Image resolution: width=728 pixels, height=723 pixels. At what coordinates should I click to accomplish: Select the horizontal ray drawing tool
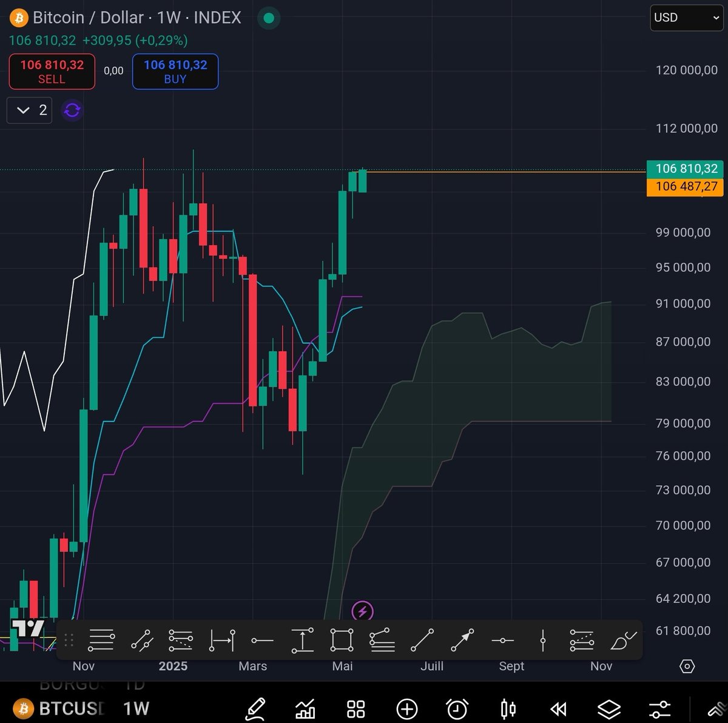click(x=262, y=640)
